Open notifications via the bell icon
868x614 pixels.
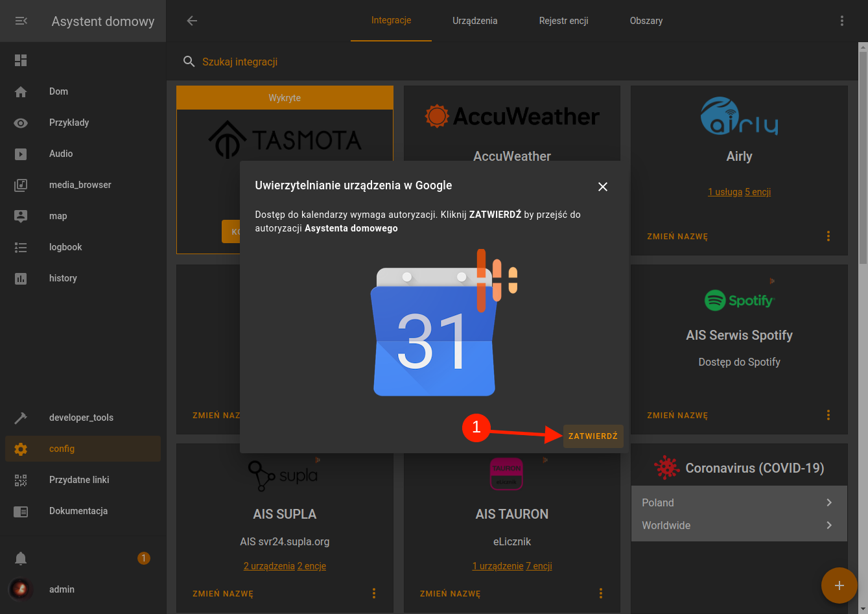(21, 558)
